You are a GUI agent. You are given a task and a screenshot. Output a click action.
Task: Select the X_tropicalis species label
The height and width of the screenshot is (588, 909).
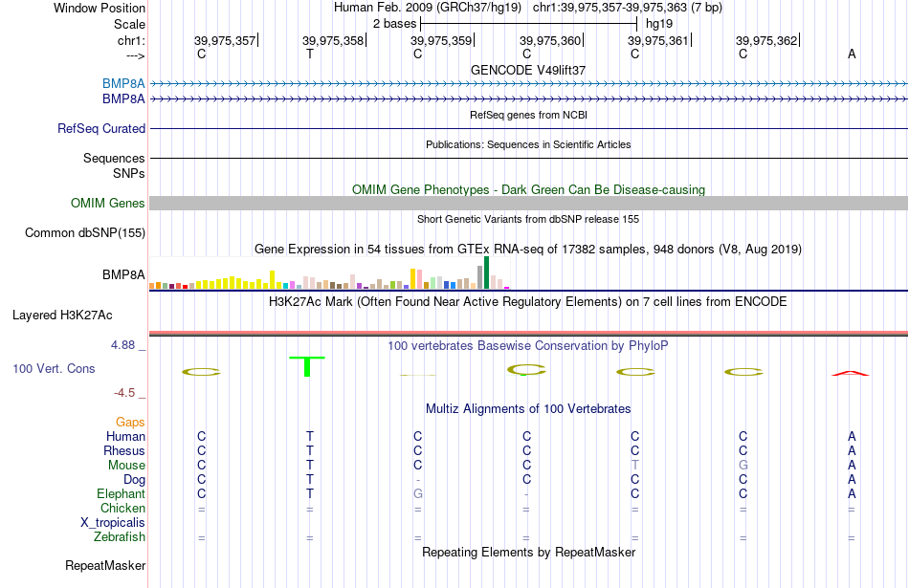(113, 523)
